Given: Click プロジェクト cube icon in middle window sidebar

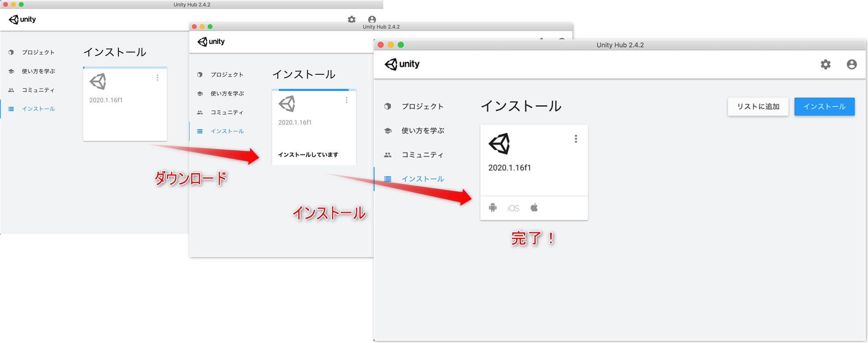Looking at the screenshot, I should pyautogui.click(x=200, y=74).
